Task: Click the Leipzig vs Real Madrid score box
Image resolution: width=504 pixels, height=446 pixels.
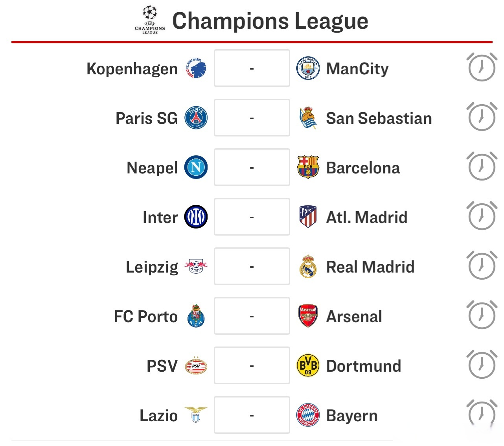Action: pyautogui.click(x=252, y=266)
